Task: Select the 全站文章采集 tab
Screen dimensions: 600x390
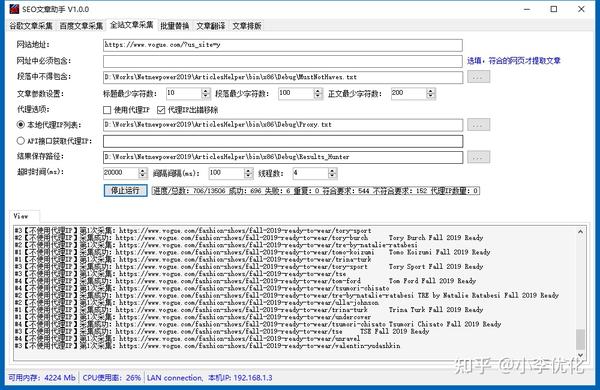Action: click(x=131, y=25)
